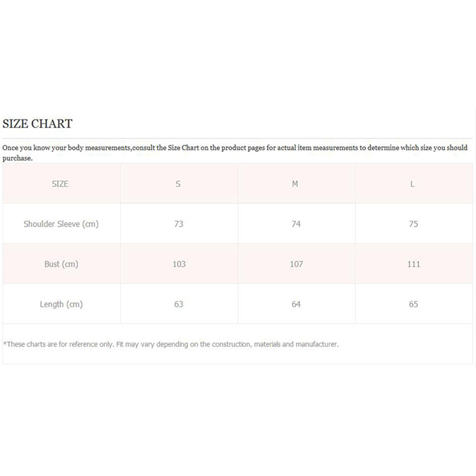Click shoulder sleeve value 75

pos(413,224)
